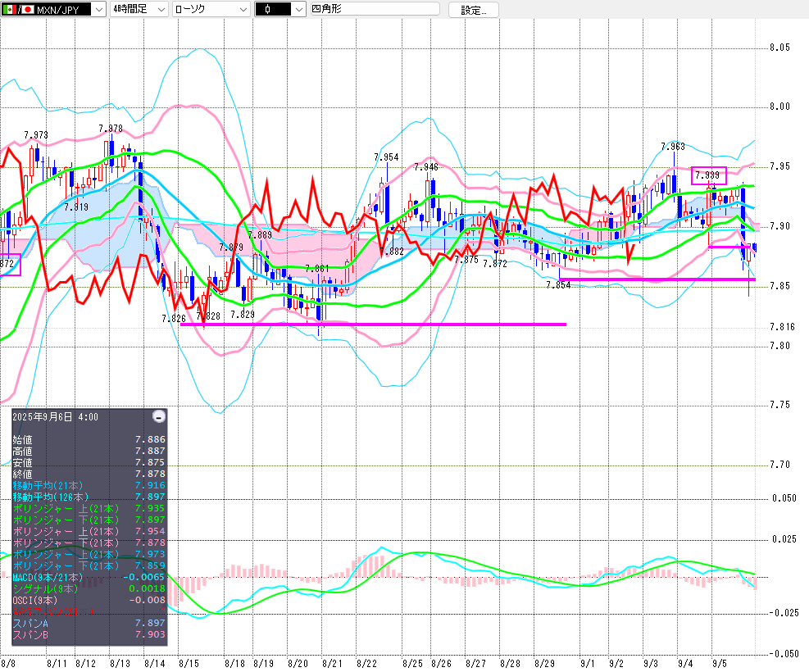
Task: Click the 8/22 date axis label
Action: tap(367, 663)
